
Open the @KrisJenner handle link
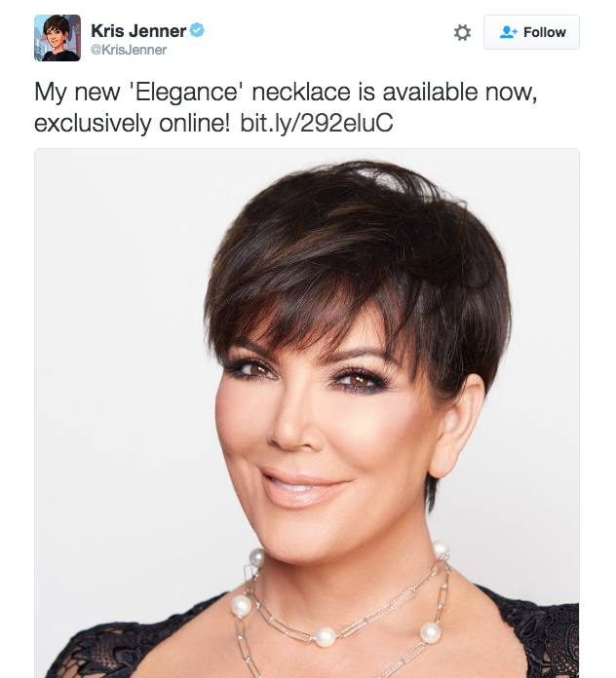[x=129, y=50]
